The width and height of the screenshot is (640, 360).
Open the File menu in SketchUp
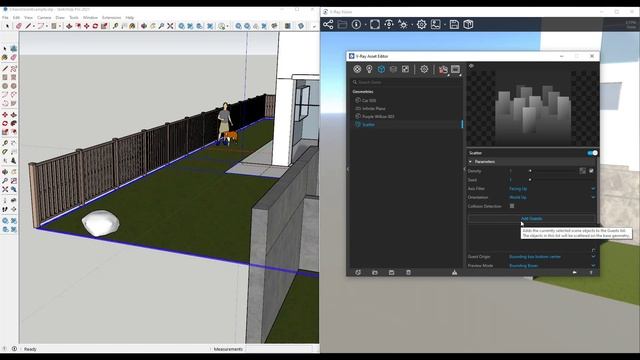[5, 18]
